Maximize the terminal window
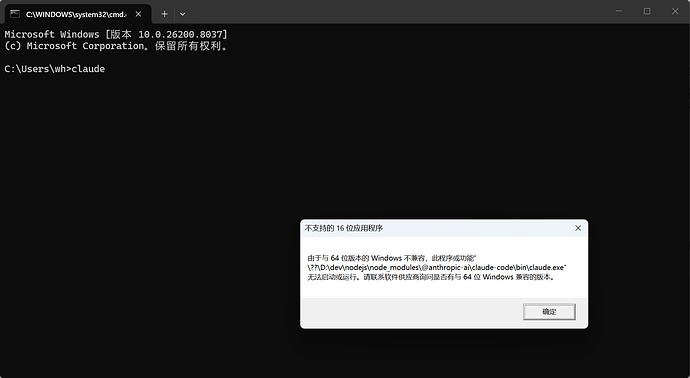 point(647,11)
